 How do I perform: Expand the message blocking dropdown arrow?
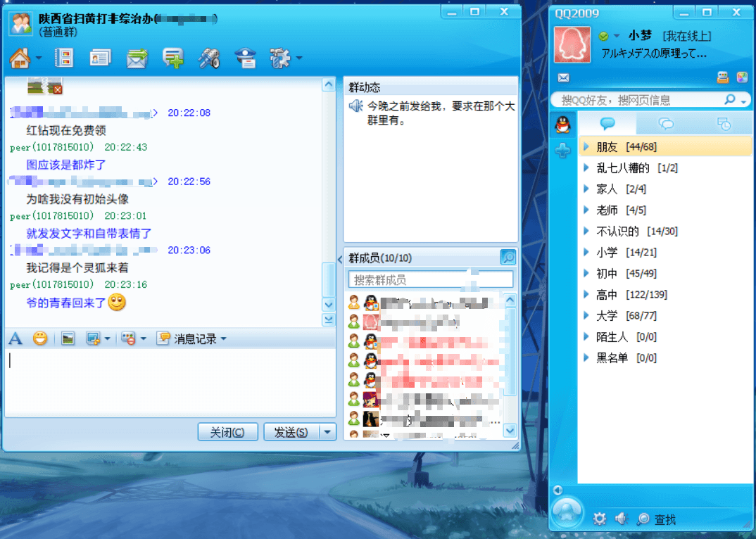pyautogui.click(x=143, y=339)
